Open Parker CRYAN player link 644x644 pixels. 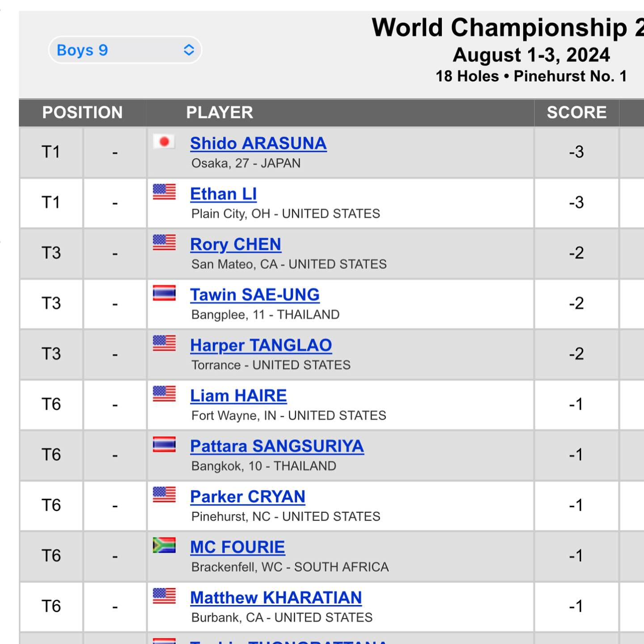(248, 497)
